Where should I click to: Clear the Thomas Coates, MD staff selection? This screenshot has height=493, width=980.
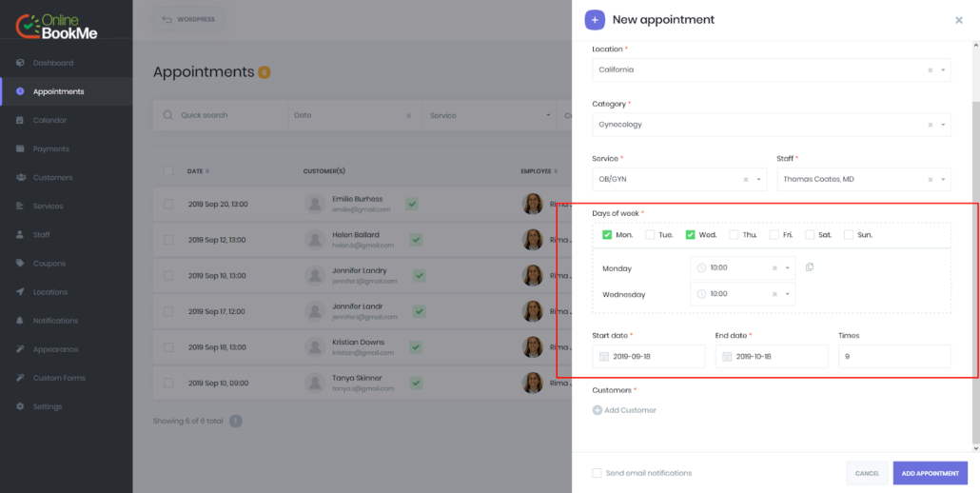point(930,179)
